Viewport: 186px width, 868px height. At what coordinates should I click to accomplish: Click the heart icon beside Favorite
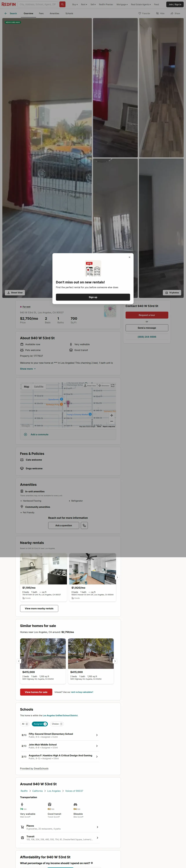(x=140, y=13)
